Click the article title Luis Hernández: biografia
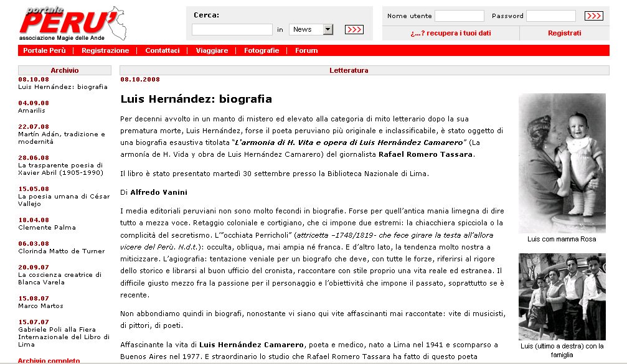Viewport: 627px width, 364px height. [196, 99]
